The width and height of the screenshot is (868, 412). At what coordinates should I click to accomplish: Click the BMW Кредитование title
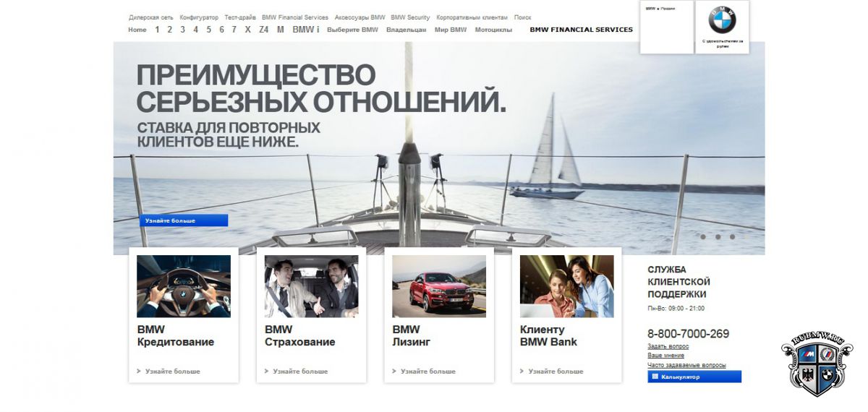[x=175, y=335]
